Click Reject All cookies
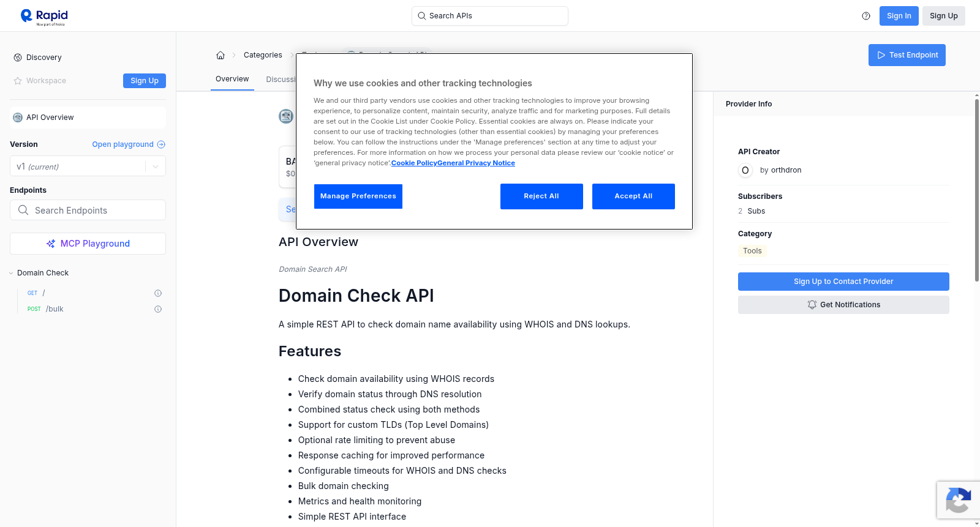 tap(541, 196)
